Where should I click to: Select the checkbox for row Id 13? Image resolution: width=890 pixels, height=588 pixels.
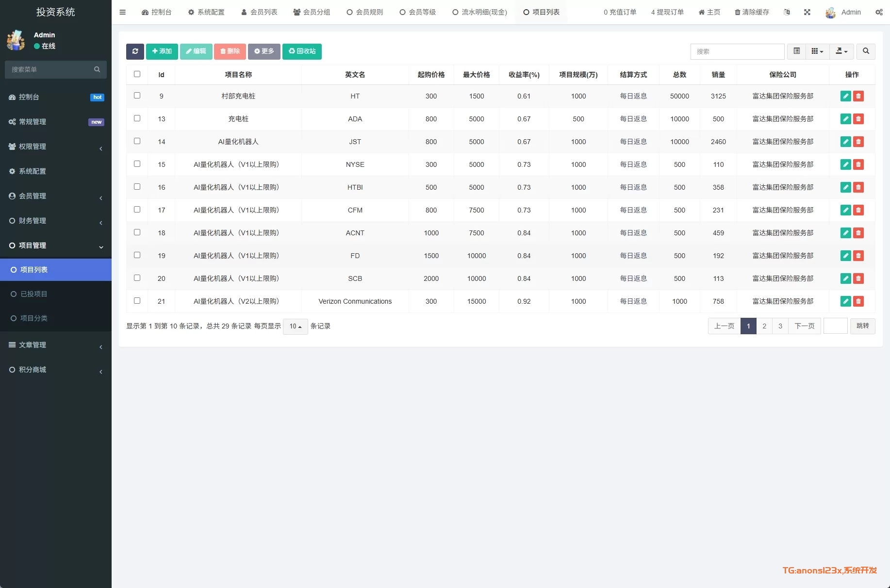(x=137, y=118)
